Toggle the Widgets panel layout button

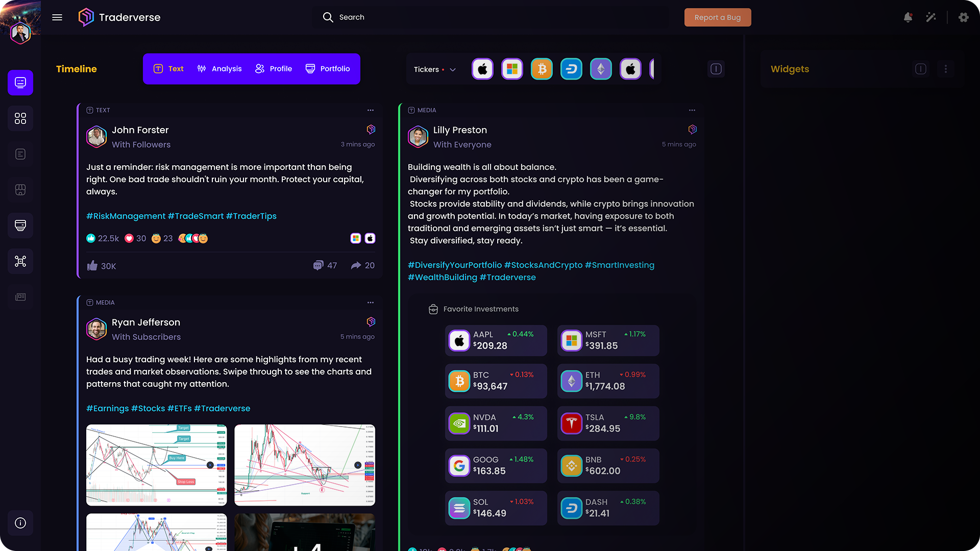[921, 69]
